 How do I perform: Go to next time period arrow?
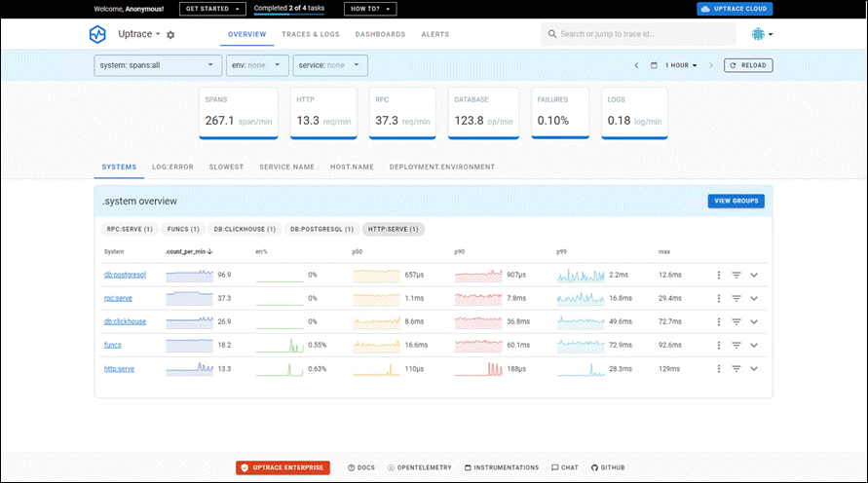click(711, 65)
